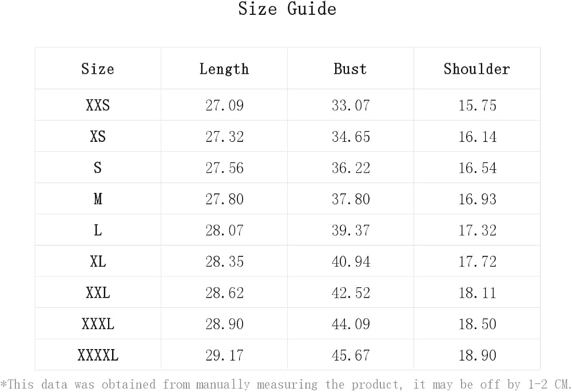The width and height of the screenshot is (572, 392).
Task: Select length value 28.35 for XL
Action: tap(224, 262)
